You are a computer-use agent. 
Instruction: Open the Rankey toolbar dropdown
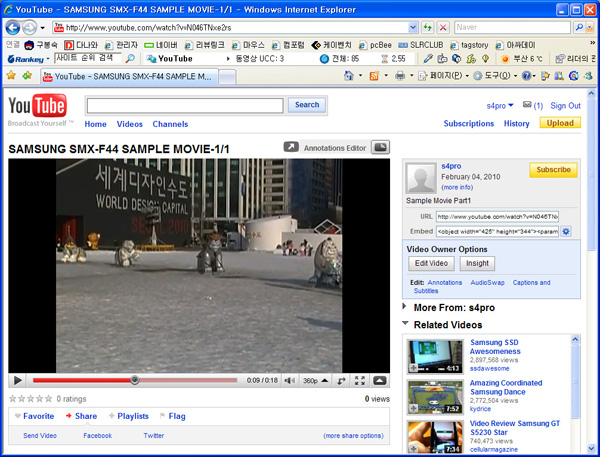48,59
